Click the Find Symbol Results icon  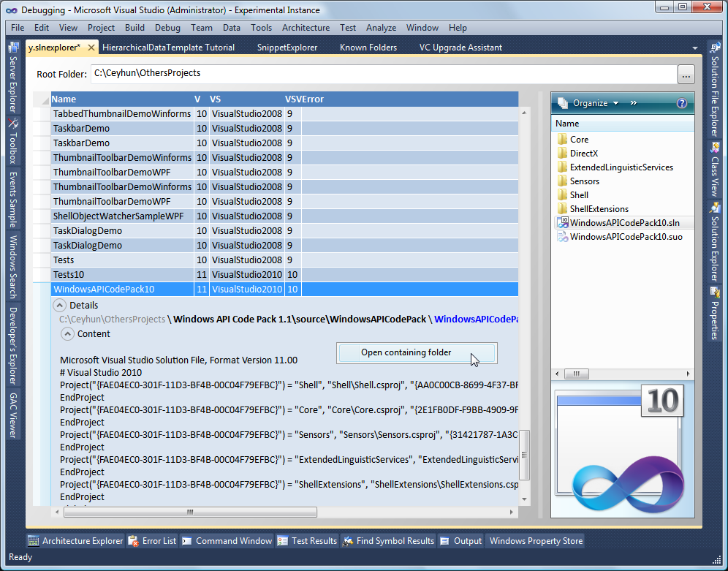348,541
